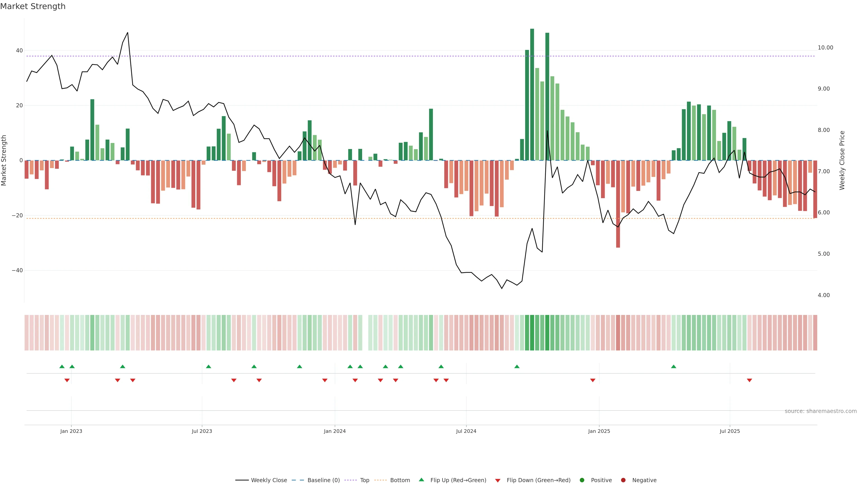Viewport: 868px width, 488px height.
Task: Click the Market Strength chart title
Action: 33,6
